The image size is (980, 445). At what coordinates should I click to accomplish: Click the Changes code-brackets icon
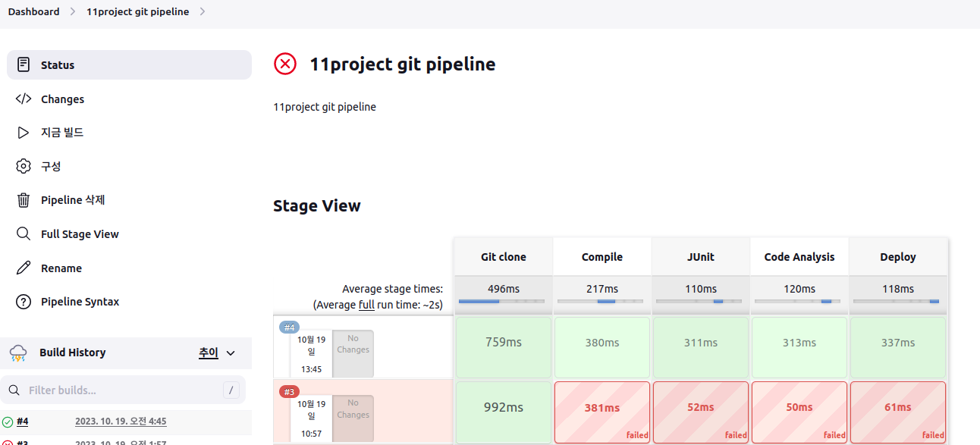click(24, 99)
